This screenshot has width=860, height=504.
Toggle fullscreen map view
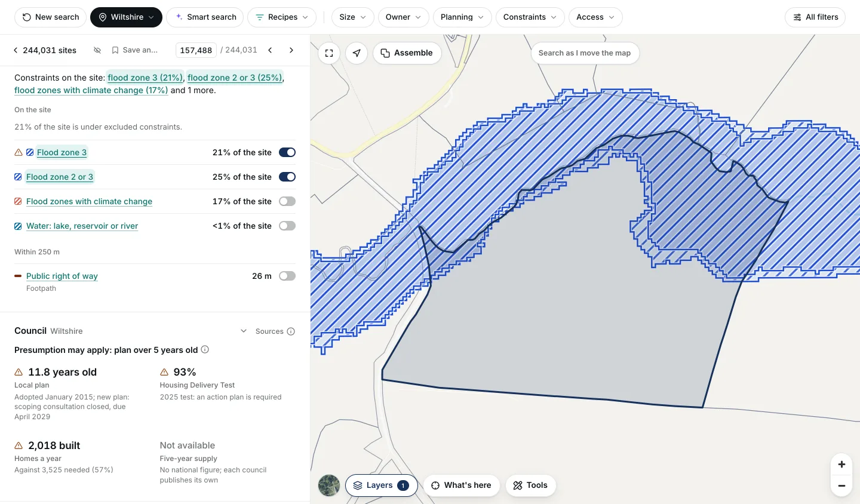(x=329, y=53)
